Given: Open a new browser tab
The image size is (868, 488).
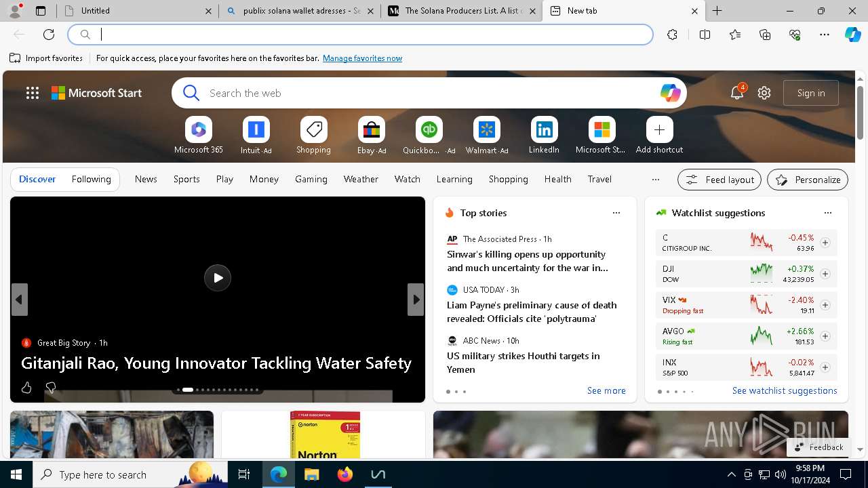Looking at the screenshot, I should click(717, 11).
